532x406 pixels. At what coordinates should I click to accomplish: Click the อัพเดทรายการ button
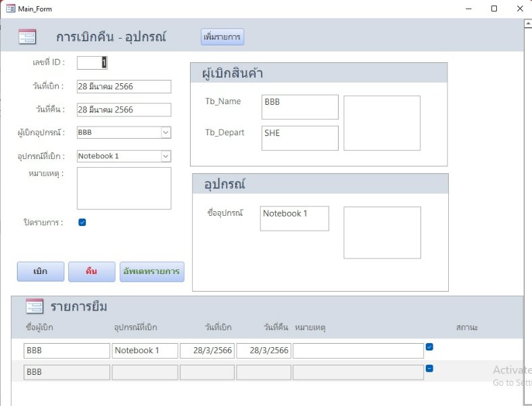[x=151, y=271]
